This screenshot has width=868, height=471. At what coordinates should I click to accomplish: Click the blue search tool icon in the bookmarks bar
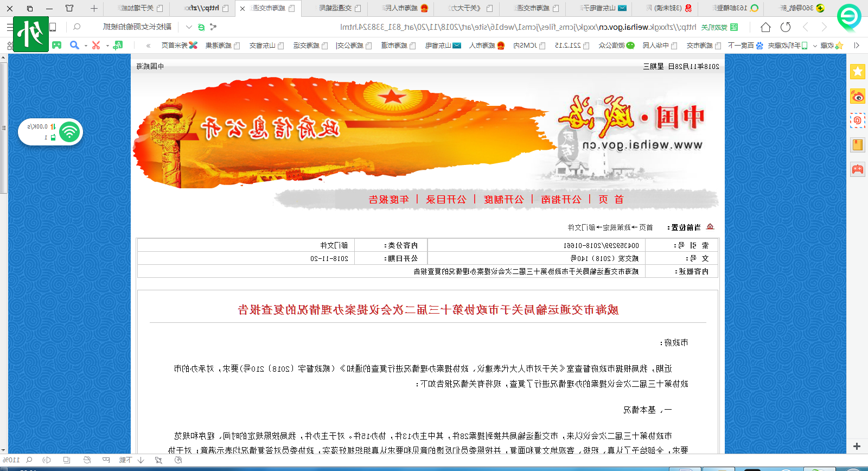pyautogui.click(x=74, y=45)
